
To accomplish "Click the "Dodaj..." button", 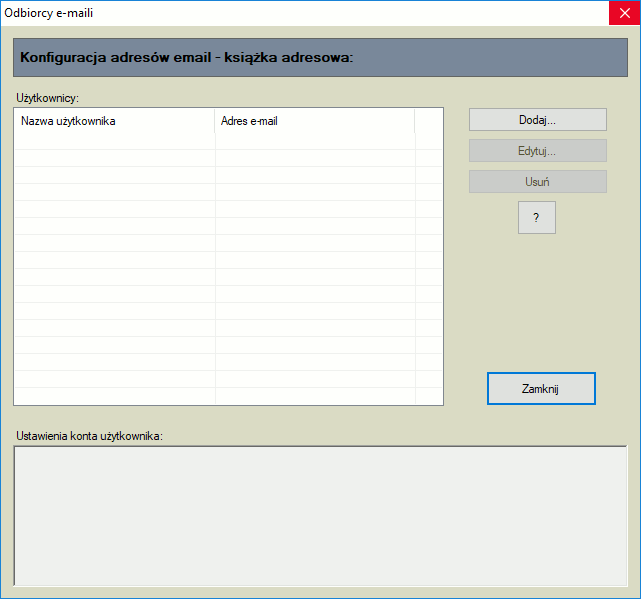I will (537, 120).
